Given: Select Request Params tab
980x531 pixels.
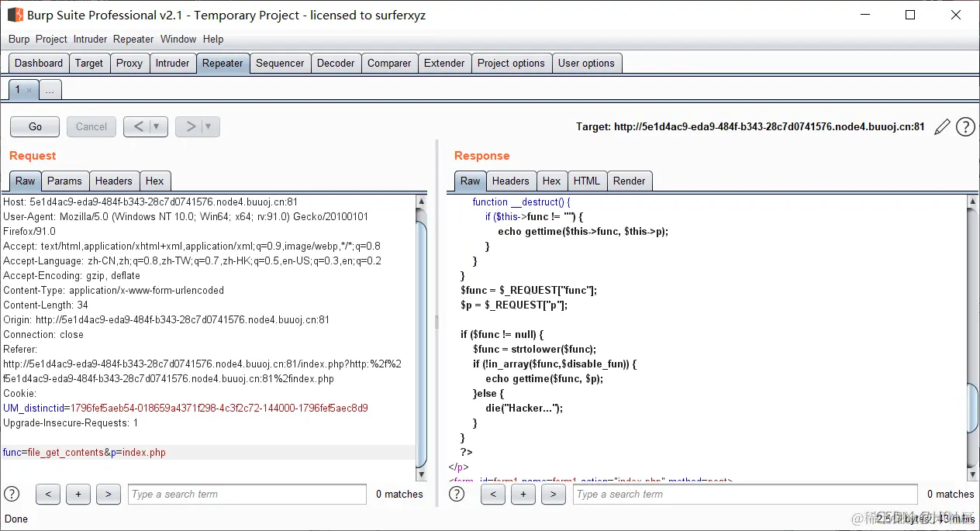Looking at the screenshot, I should pos(64,181).
